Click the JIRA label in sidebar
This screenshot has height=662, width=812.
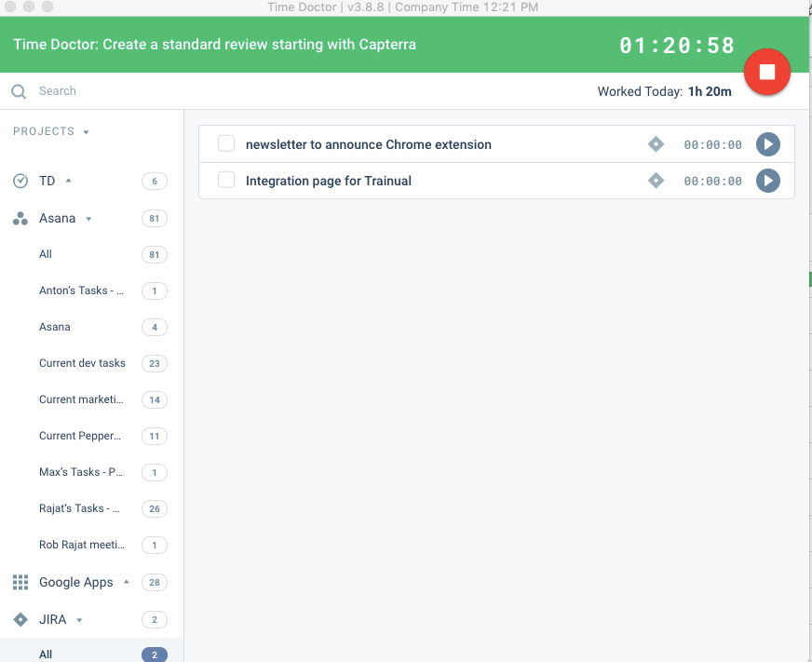click(x=53, y=619)
